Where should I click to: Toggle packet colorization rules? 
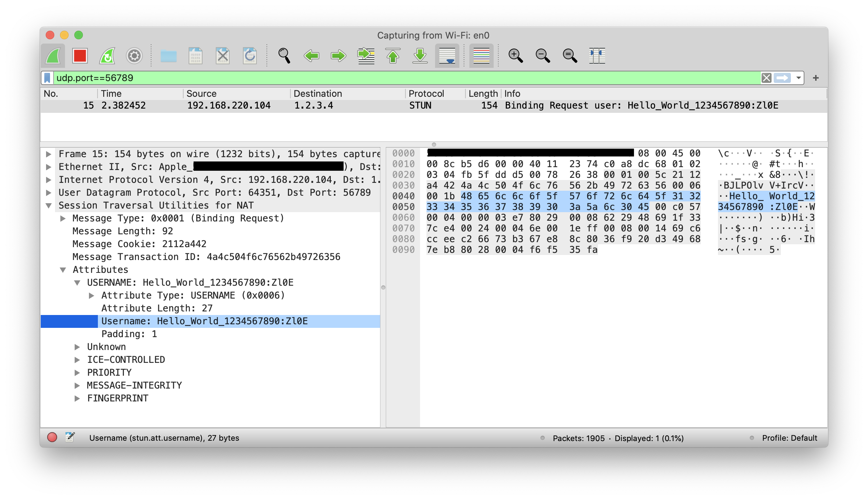pos(481,56)
